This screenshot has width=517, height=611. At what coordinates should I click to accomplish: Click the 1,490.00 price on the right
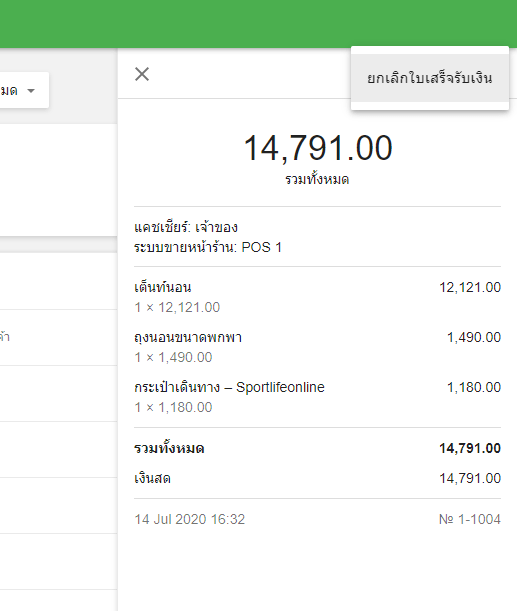click(474, 337)
